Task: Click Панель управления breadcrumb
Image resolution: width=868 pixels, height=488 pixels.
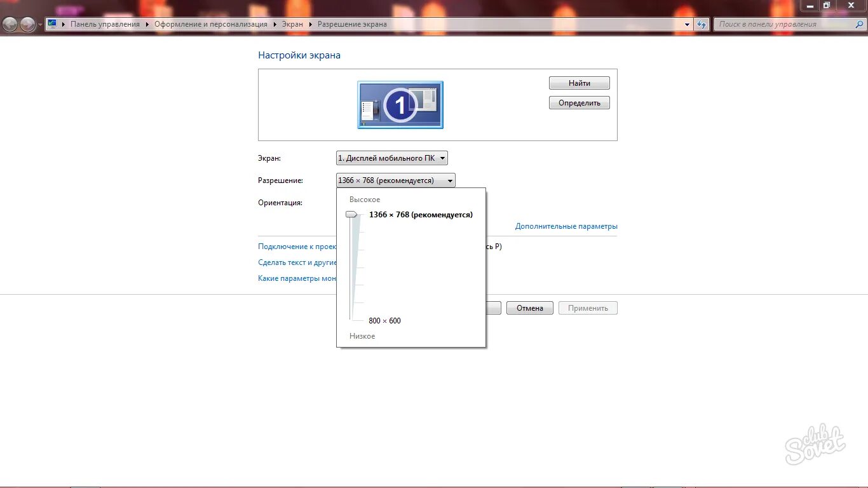Action: coord(105,24)
